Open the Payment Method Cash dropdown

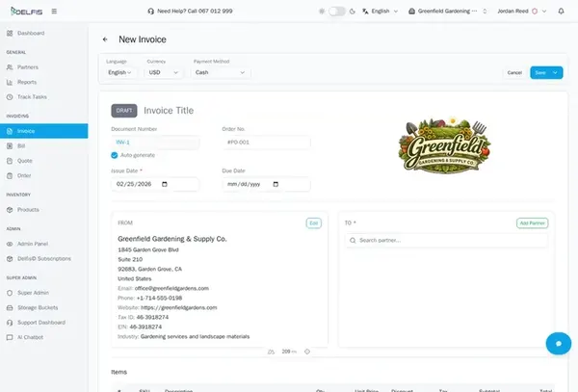click(x=221, y=72)
